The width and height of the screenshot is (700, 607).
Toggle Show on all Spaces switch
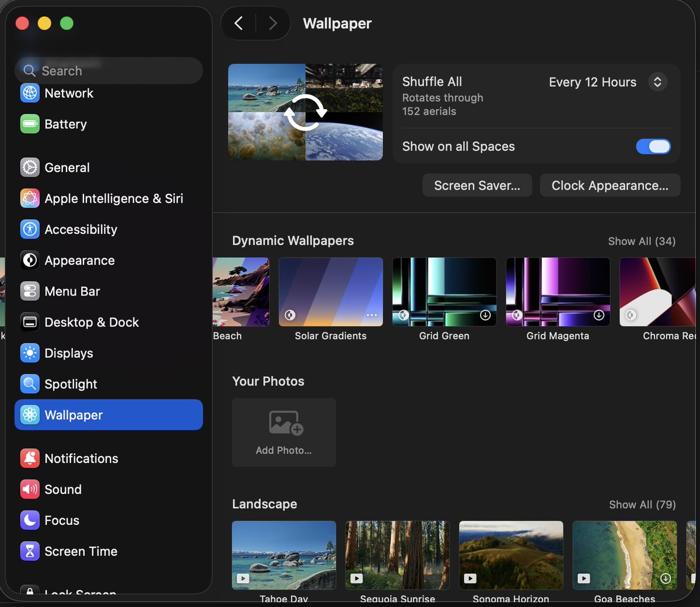point(653,146)
